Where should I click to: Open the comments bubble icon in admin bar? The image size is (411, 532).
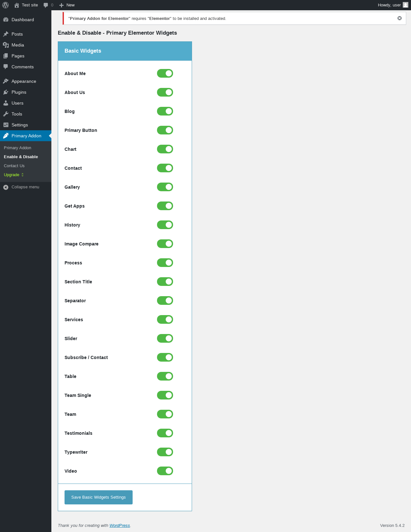pos(46,5)
